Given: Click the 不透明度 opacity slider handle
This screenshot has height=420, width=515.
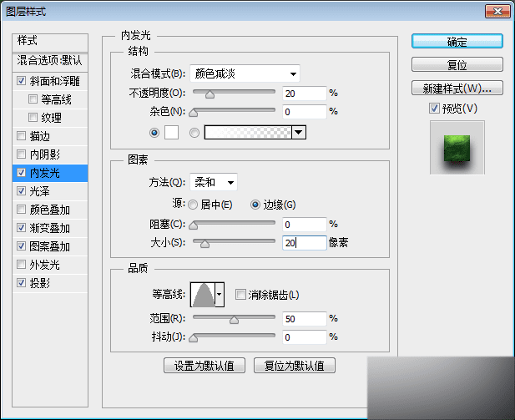Looking at the screenshot, I should [x=210, y=94].
